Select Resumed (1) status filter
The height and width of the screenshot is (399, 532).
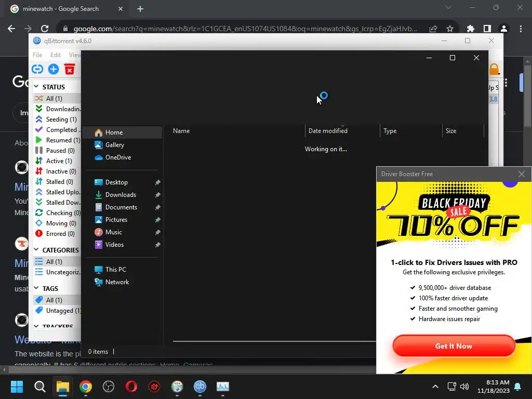57,140
